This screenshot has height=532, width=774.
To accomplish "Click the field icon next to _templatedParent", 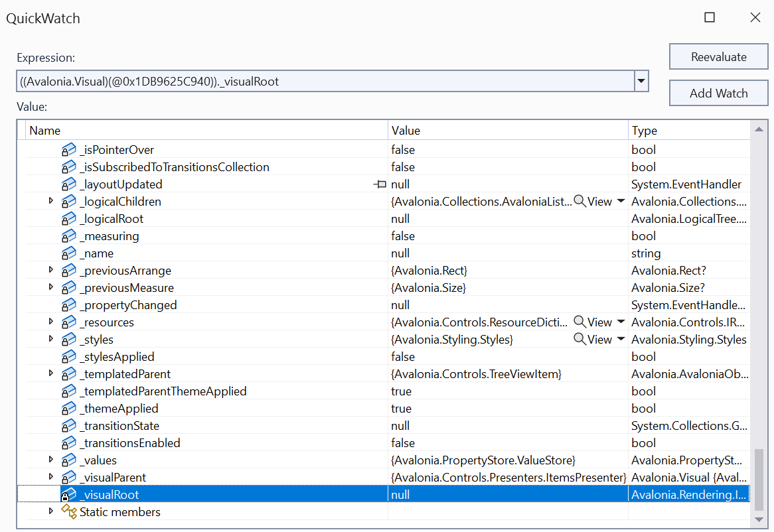I will tap(69, 373).
